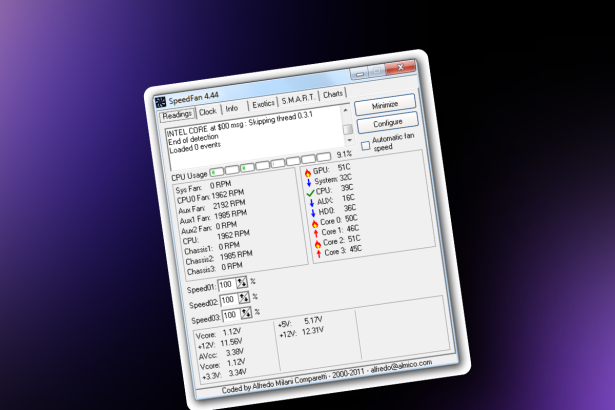Click the third CPU Usage bar

[x=247, y=168]
